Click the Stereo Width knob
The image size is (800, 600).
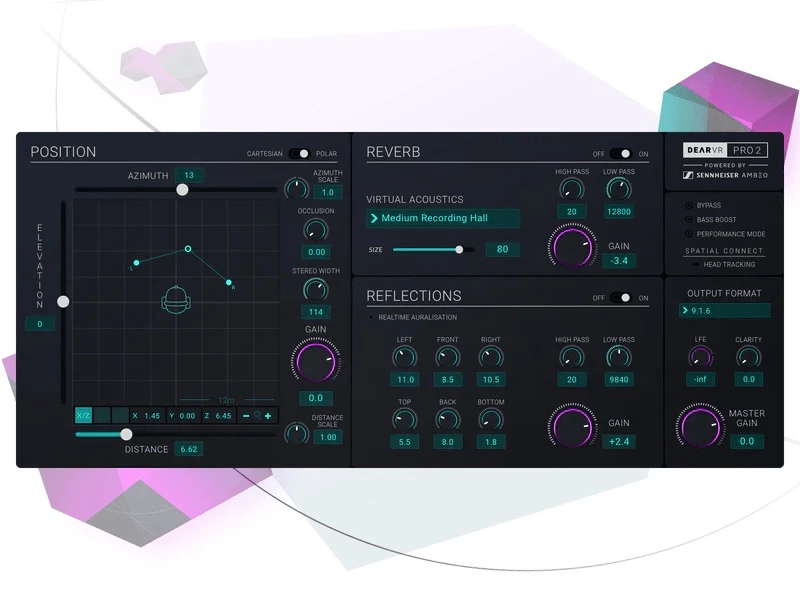tap(316, 290)
